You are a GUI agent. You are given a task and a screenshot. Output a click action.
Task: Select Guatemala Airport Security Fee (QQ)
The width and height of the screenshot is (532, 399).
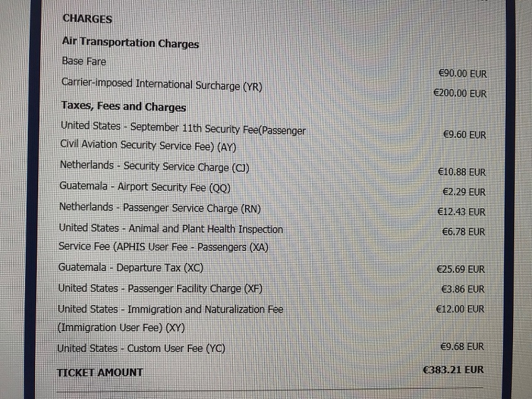pyautogui.click(x=145, y=187)
